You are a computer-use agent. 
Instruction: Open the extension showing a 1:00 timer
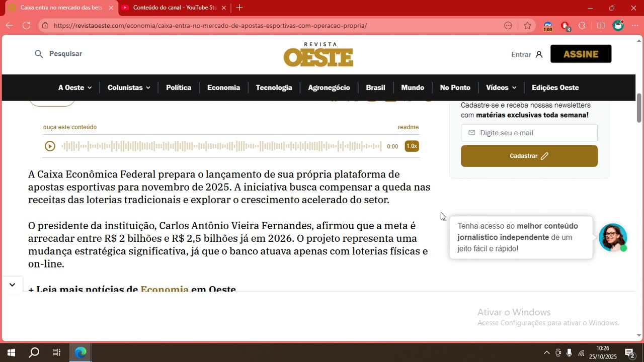[548, 26]
